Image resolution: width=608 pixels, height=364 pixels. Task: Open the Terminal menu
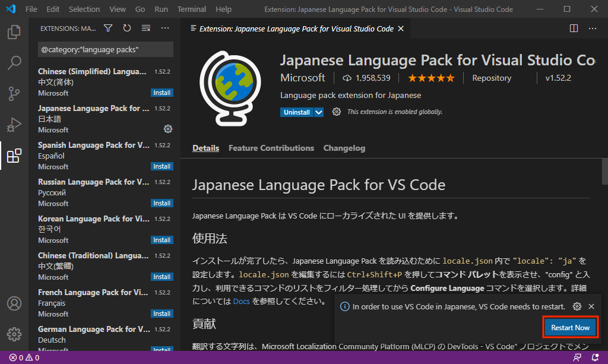pos(192,10)
